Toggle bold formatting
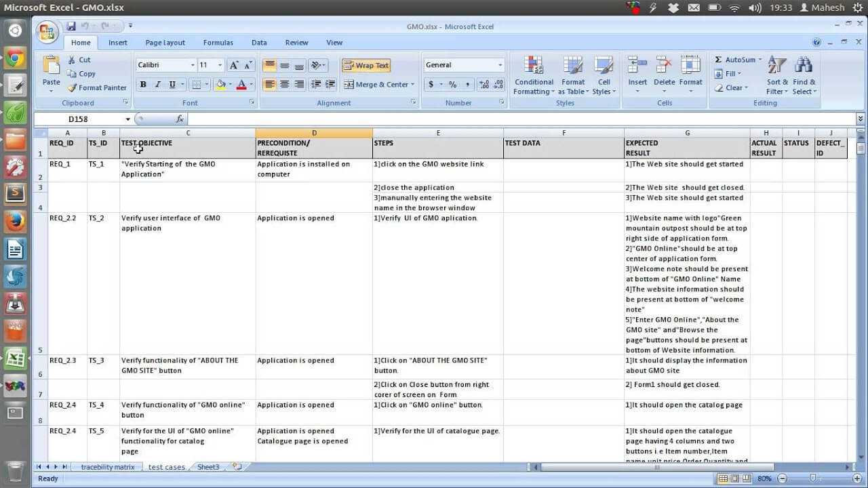Screen dimensions: 868x488 pyautogui.click(x=143, y=85)
